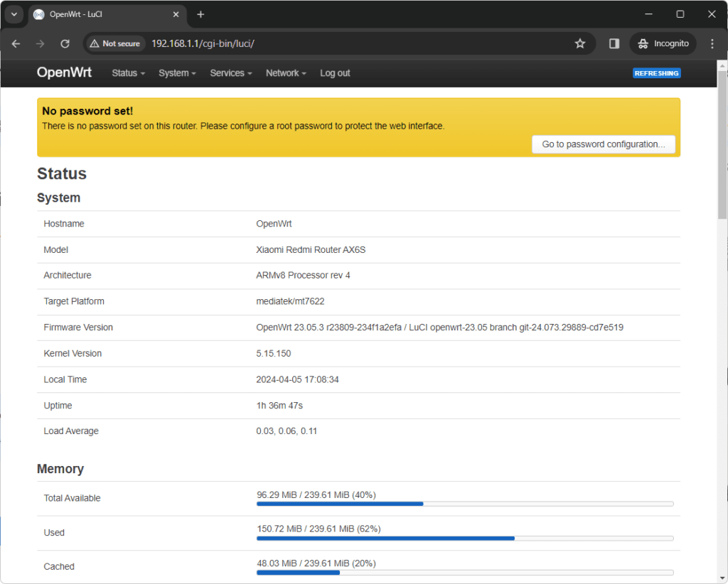Click the Cached memory progress bar
This screenshot has width=728, height=584.
pyautogui.click(x=465, y=573)
